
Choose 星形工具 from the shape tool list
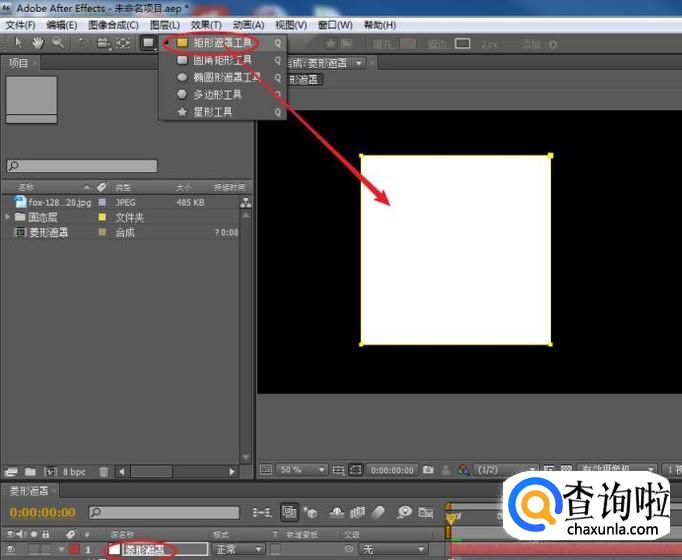(x=211, y=112)
